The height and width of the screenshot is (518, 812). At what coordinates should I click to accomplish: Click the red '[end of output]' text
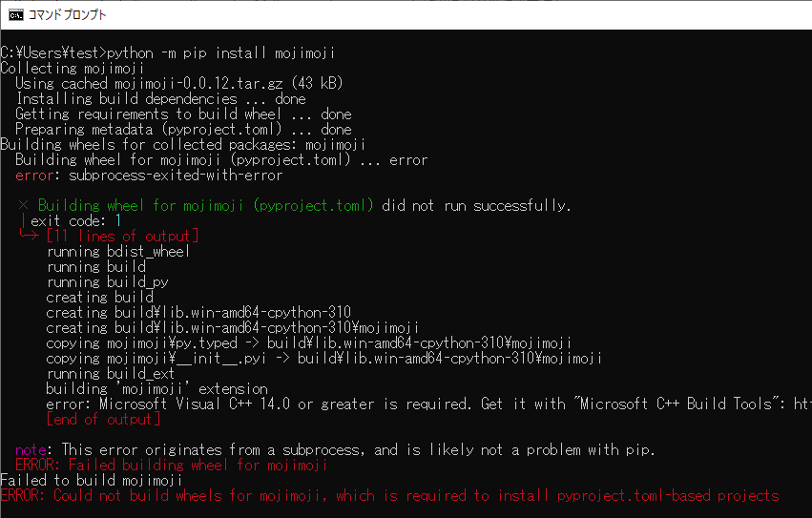[104, 420]
